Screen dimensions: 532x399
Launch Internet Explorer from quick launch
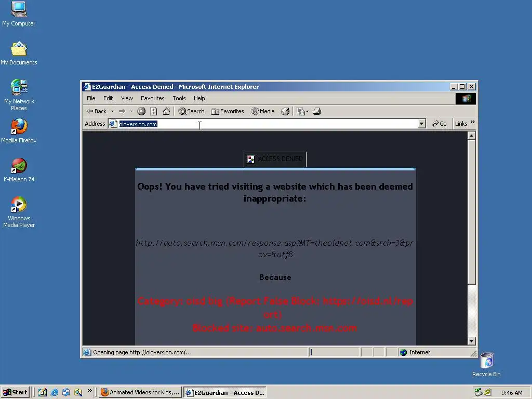(54, 392)
